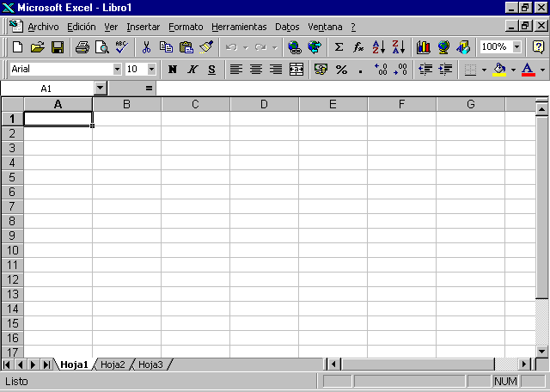Apply the Currency style icon
The width and height of the screenshot is (550, 392).
coord(321,69)
